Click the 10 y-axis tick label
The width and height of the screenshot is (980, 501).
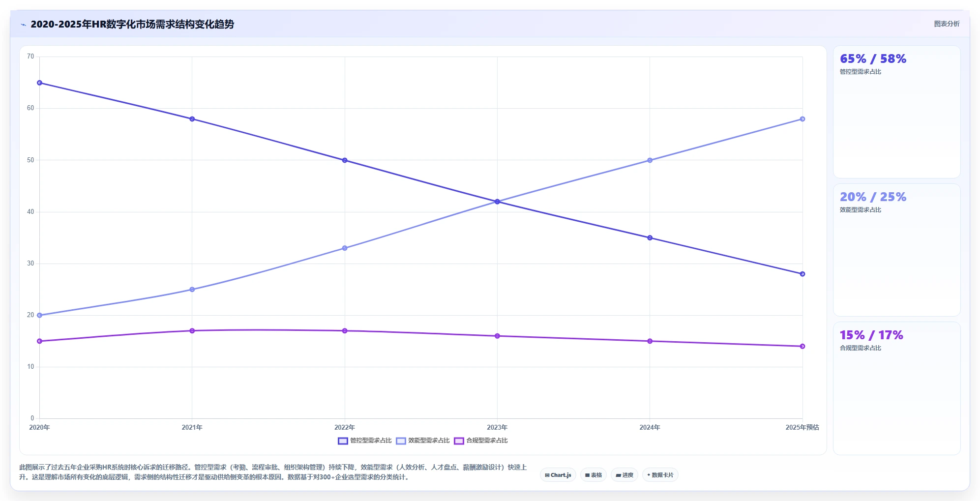pyautogui.click(x=30, y=367)
